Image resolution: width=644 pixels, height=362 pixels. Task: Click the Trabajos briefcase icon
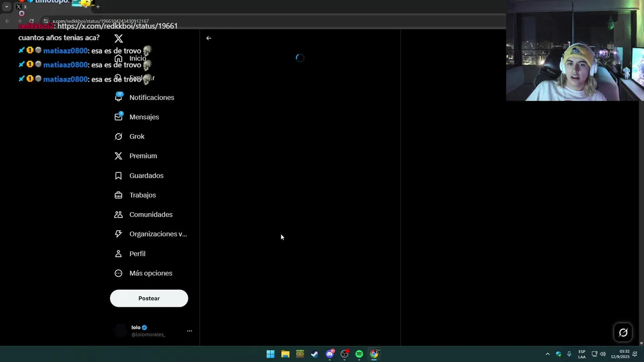pos(118,195)
